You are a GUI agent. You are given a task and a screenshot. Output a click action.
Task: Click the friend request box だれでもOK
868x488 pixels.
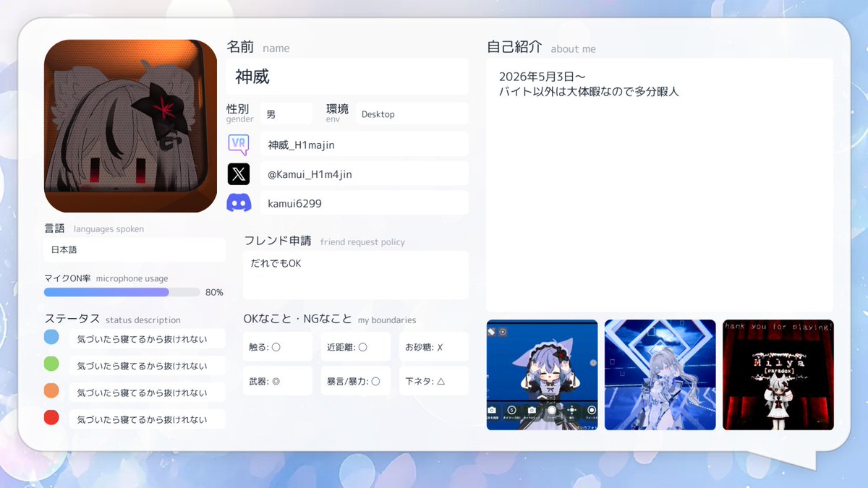coord(356,275)
